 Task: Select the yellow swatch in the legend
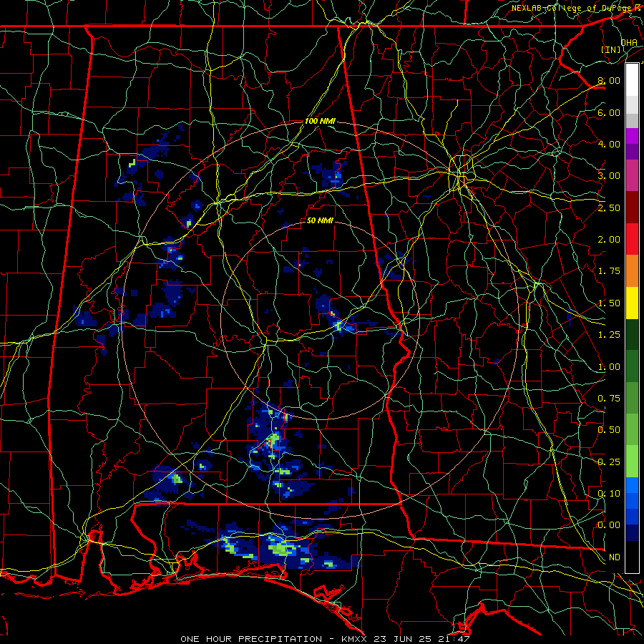pyautogui.click(x=632, y=303)
